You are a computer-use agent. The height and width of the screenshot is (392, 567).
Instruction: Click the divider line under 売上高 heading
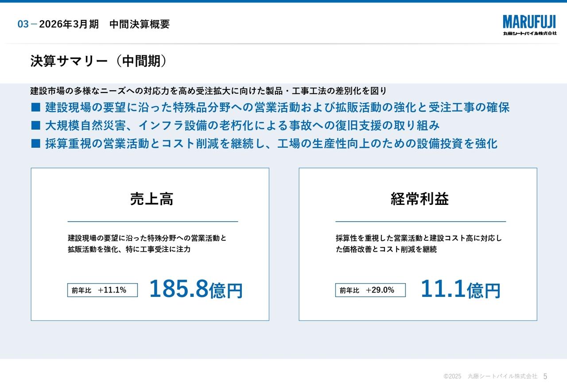click(x=153, y=223)
